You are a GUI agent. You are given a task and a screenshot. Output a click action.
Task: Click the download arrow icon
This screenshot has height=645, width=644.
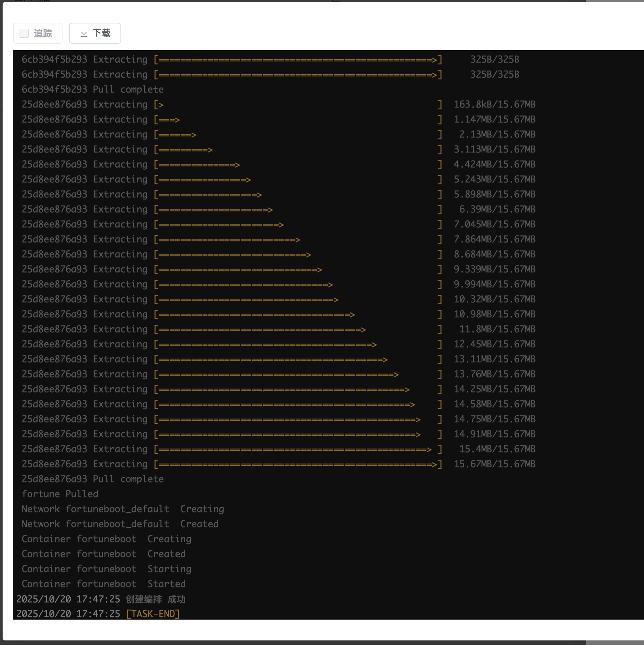click(84, 33)
